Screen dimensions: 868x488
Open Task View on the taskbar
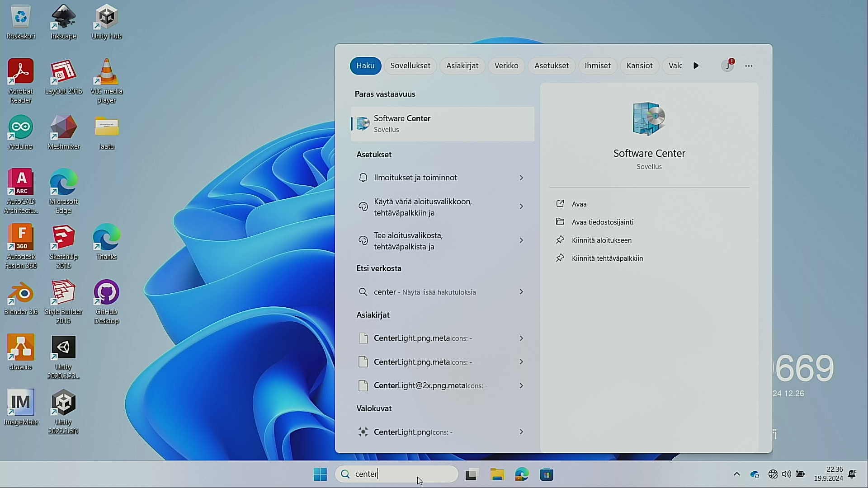[471, 474]
